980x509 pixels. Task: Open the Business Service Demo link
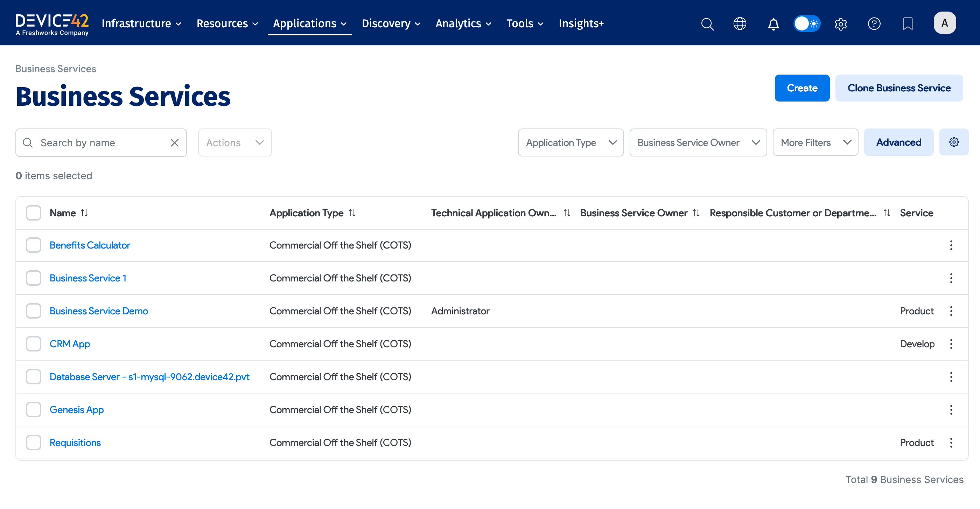click(x=99, y=311)
